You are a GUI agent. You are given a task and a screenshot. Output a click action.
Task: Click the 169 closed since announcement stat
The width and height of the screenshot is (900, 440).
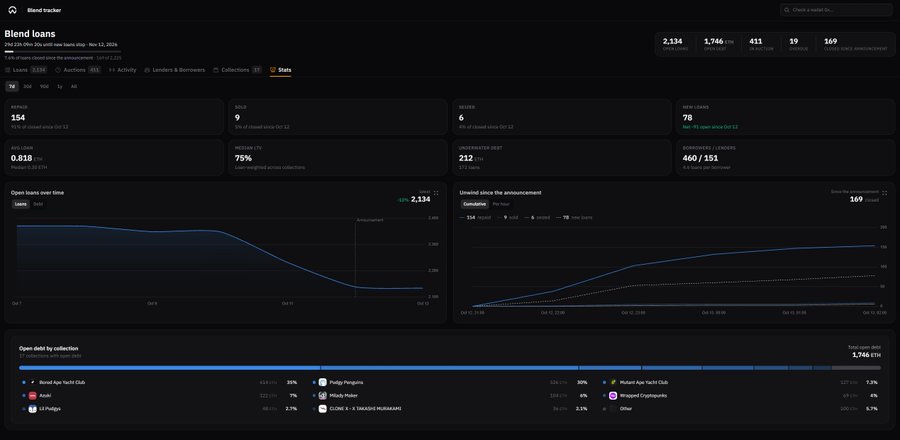coord(855,44)
